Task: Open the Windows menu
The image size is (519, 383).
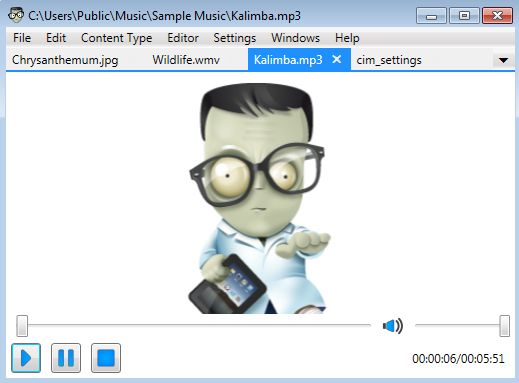Action: click(x=296, y=38)
